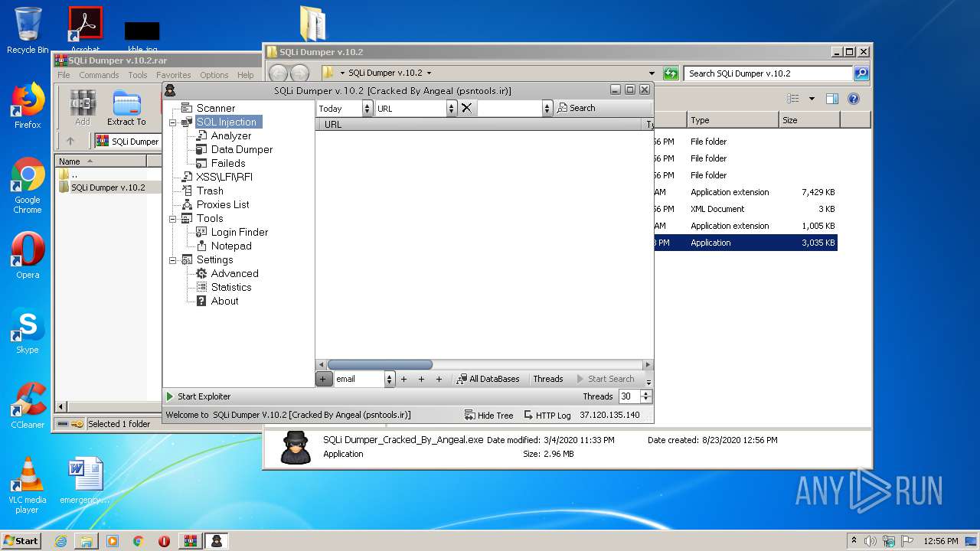Open the Skype desktop shortcut
Image resolution: width=980 pixels, height=551 pixels.
(x=28, y=332)
